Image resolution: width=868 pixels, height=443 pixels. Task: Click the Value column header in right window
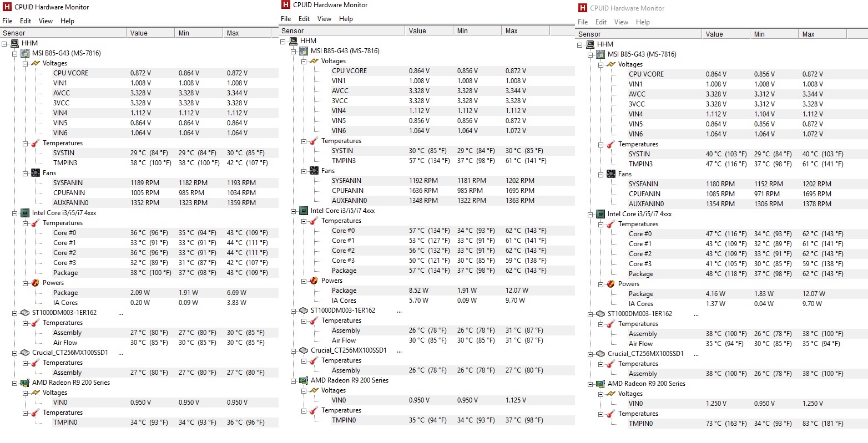(x=726, y=34)
